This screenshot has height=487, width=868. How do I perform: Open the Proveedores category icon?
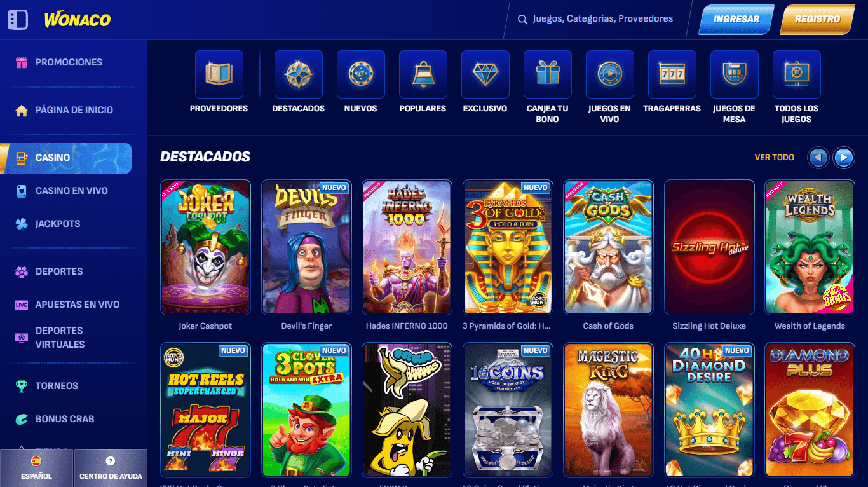pos(219,74)
